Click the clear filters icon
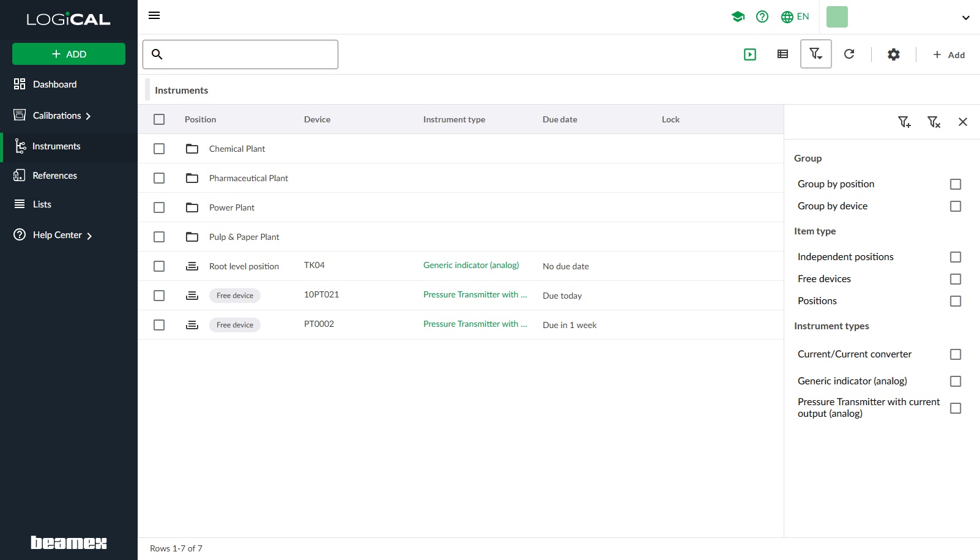Image resolution: width=980 pixels, height=560 pixels. [934, 122]
